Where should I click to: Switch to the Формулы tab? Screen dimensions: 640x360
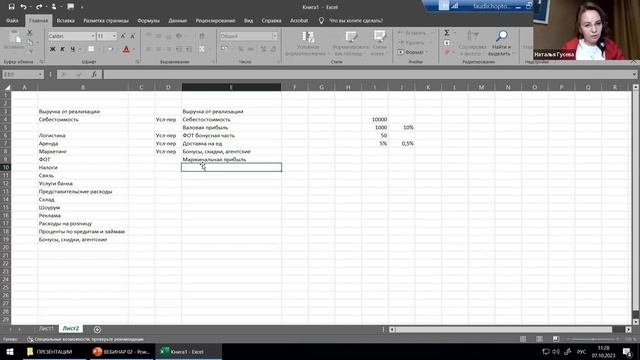148,20
